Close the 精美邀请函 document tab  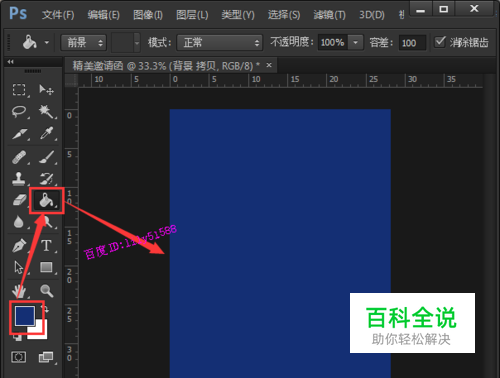pyautogui.click(x=269, y=65)
